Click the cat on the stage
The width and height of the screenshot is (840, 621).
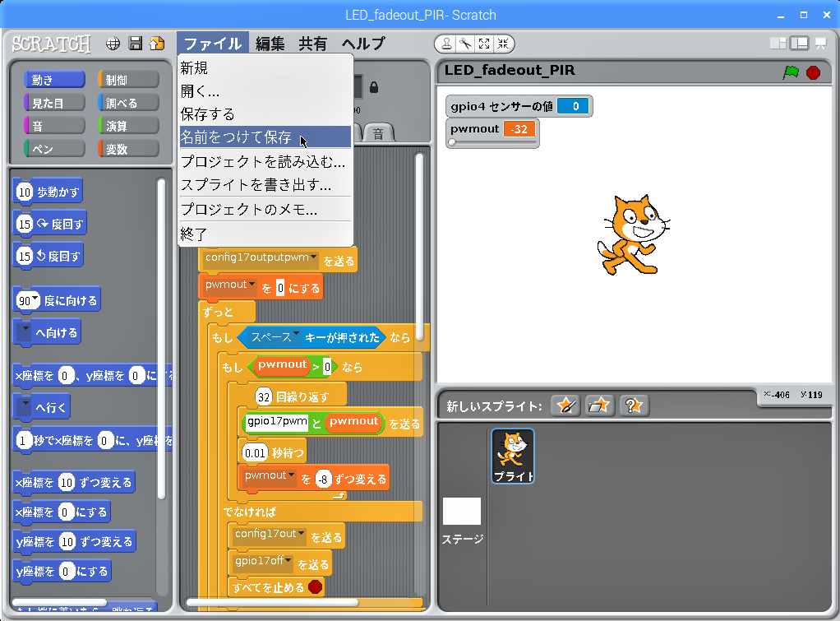click(633, 235)
